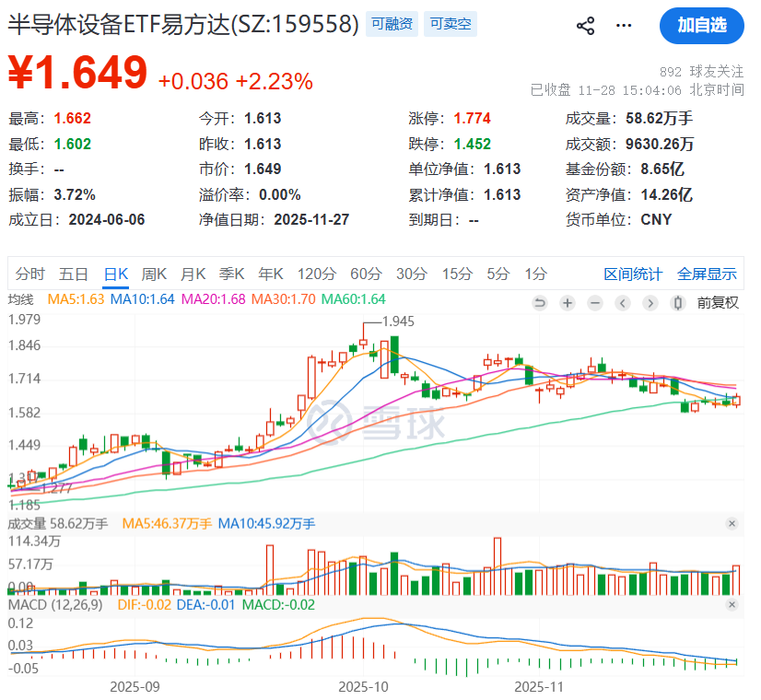Zoom out chart with minus icon
This screenshot has width=761, height=700.
595,303
